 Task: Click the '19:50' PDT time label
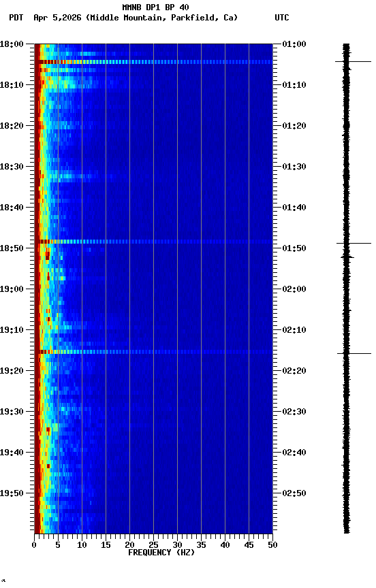12,493
